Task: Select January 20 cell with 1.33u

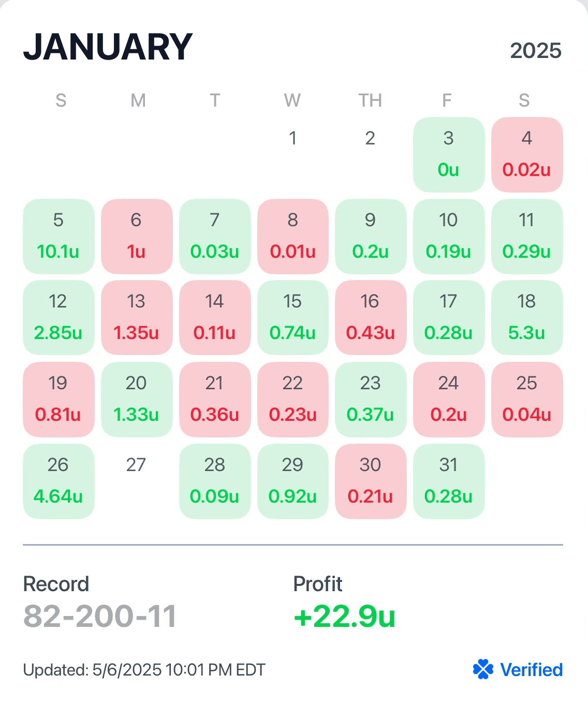Action: [x=137, y=400]
